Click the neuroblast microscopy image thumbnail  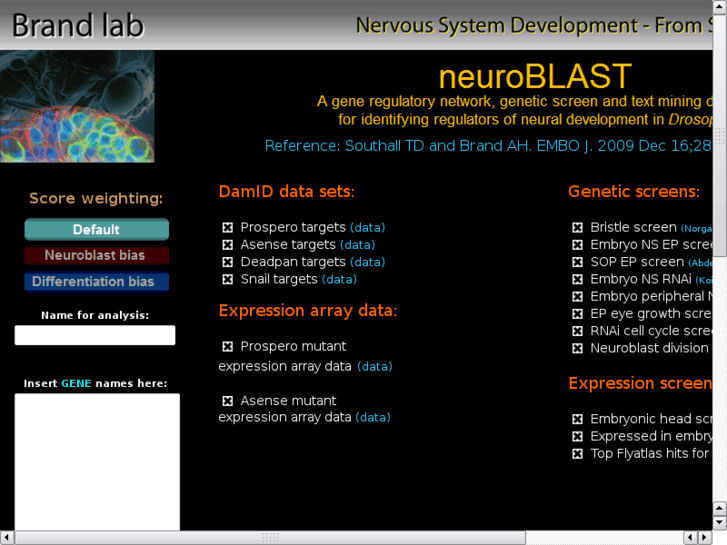[x=77, y=107]
